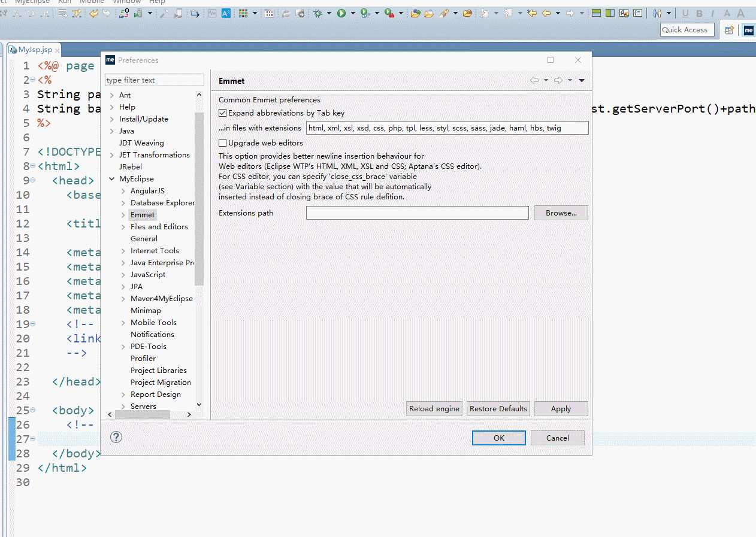Open the Back history dropdown in toolbar
This screenshot has width=756, height=537.
pos(558,13)
